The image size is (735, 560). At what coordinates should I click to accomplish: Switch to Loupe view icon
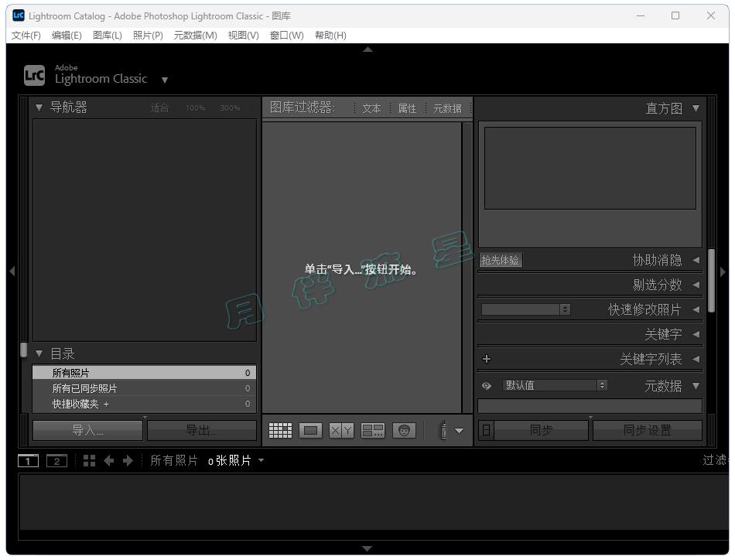311,431
